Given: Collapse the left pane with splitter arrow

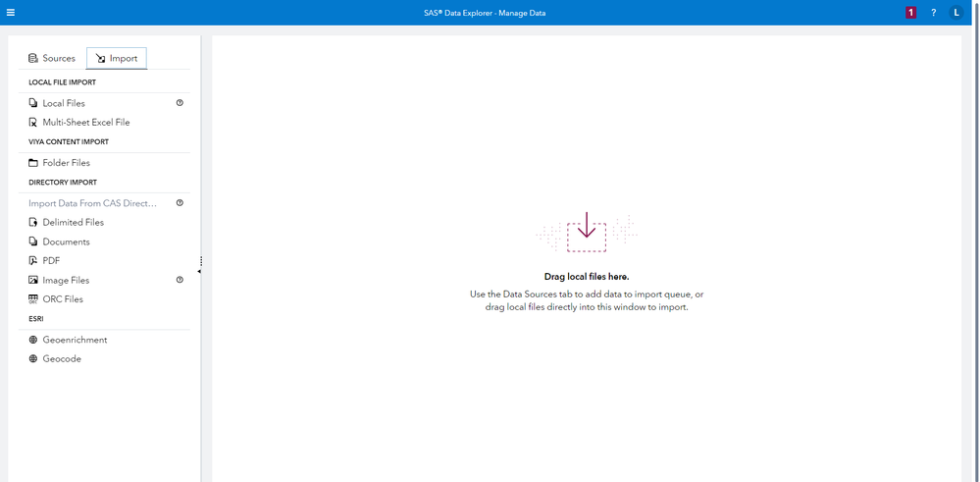Looking at the screenshot, I should point(199,272).
